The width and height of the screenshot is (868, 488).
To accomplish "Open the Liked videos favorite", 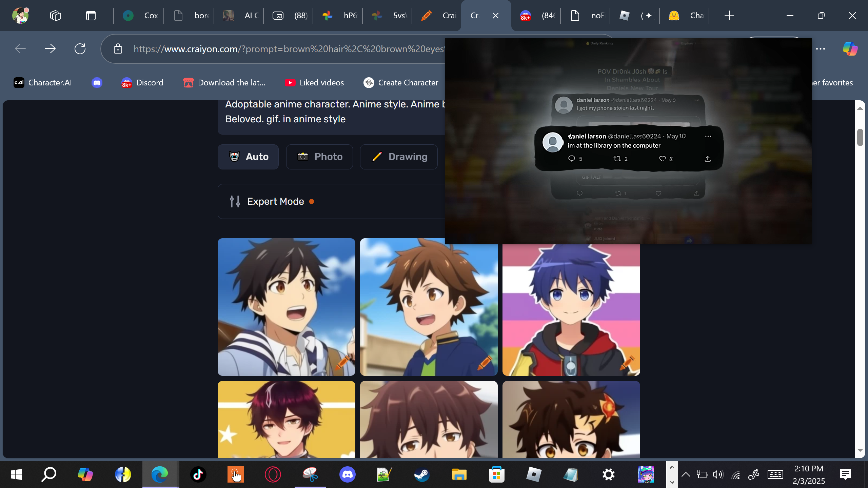I will coord(314,83).
